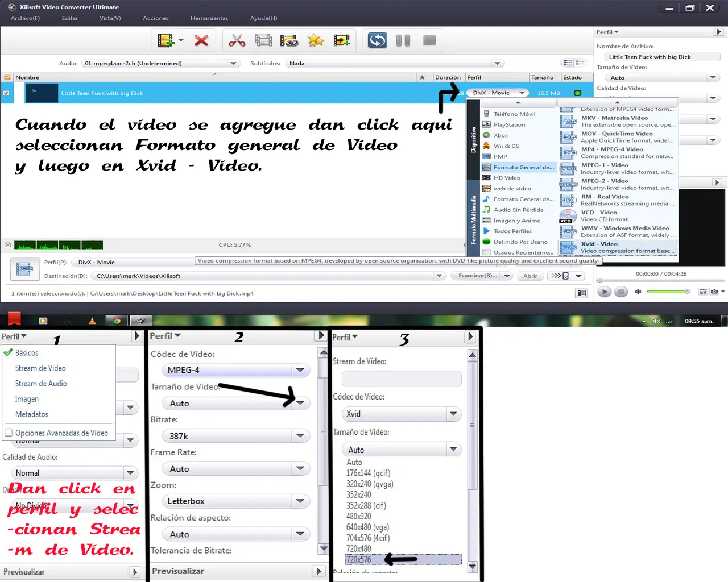The width and height of the screenshot is (728, 582).
Task: Select MP4 - MPEG-4 Video format
Action: coord(618,153)
